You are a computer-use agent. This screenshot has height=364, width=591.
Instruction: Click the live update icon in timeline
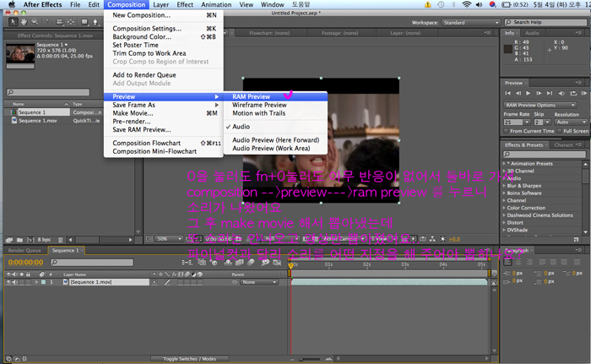tap(202, 262)
